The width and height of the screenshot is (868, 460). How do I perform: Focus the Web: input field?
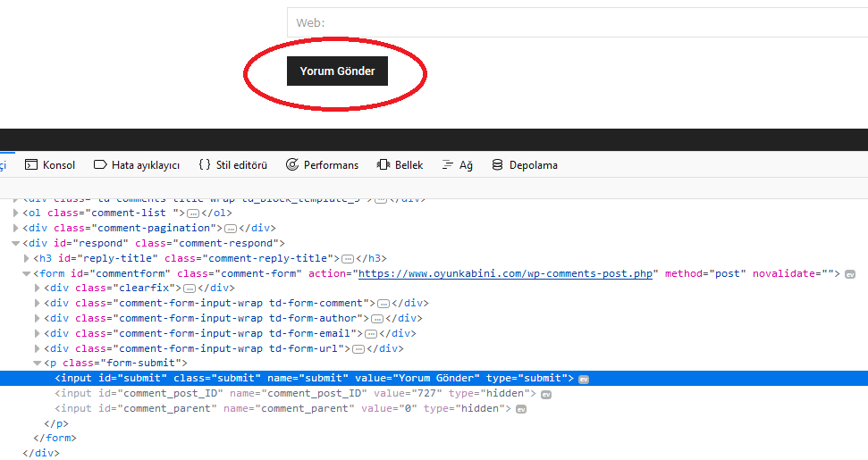[577, 22]
